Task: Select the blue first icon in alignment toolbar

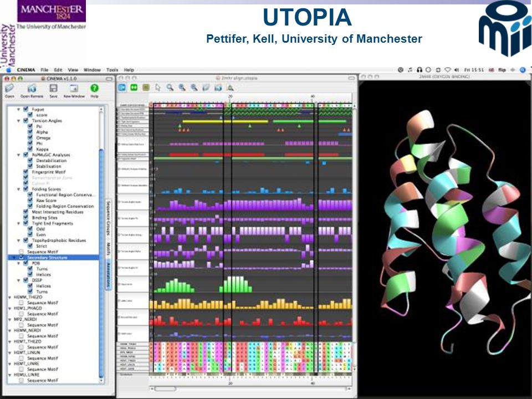Action: click(122, 88)
